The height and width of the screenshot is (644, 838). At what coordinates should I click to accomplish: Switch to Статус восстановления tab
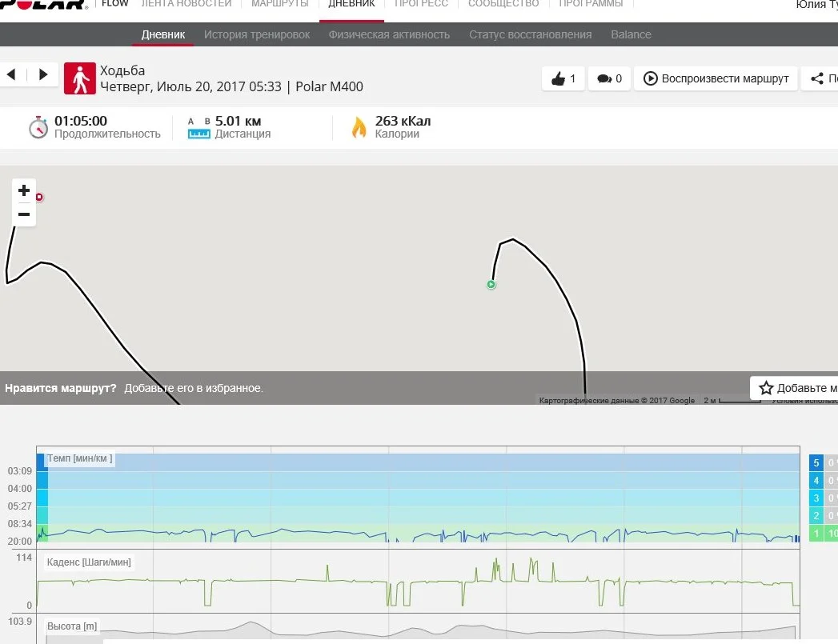click(530, 34)
